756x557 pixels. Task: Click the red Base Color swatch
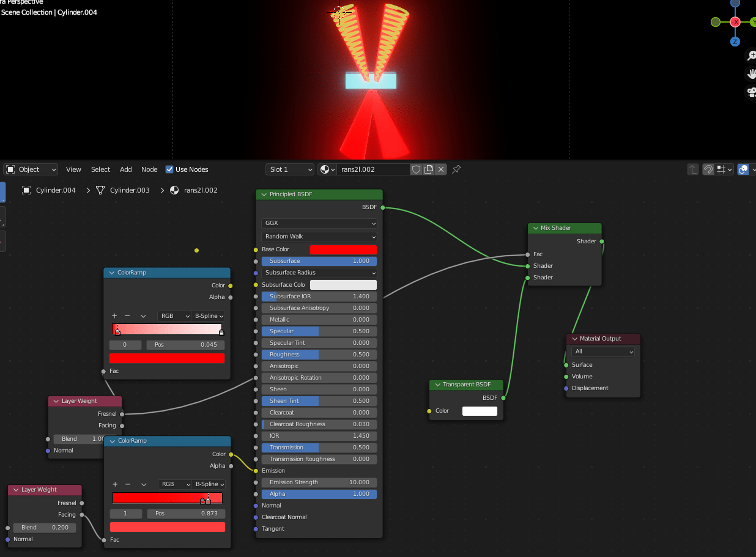[x=343, y=249]
